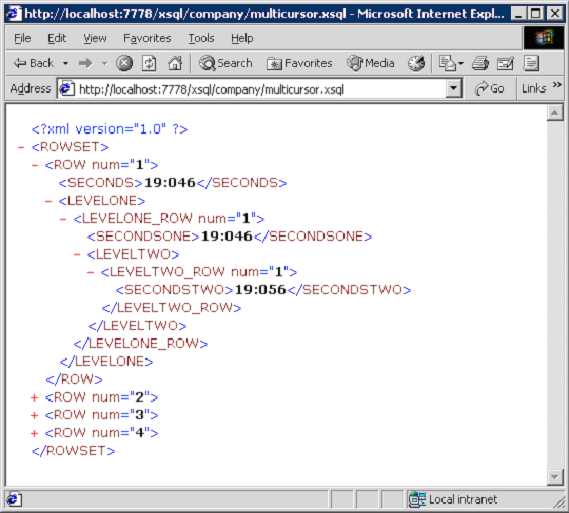Click the scrollbar down arrow
Screen dimensions: 569x513
(555, 477)
